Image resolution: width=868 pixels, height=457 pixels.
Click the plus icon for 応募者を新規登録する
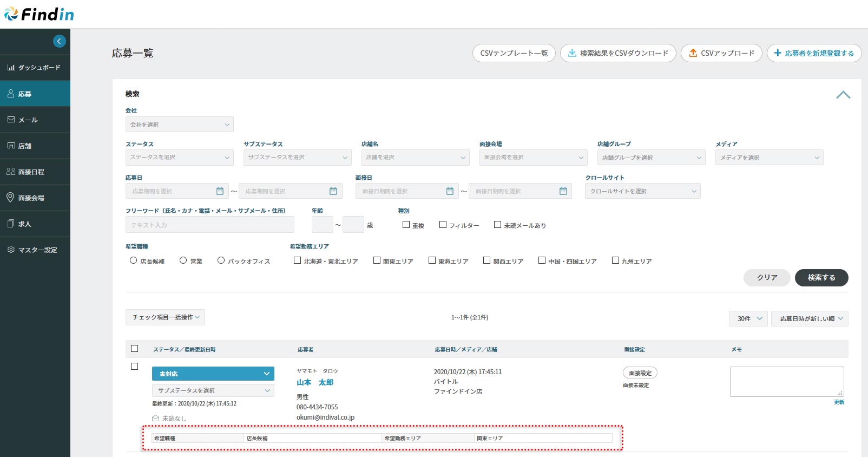[x=778, y=53]
